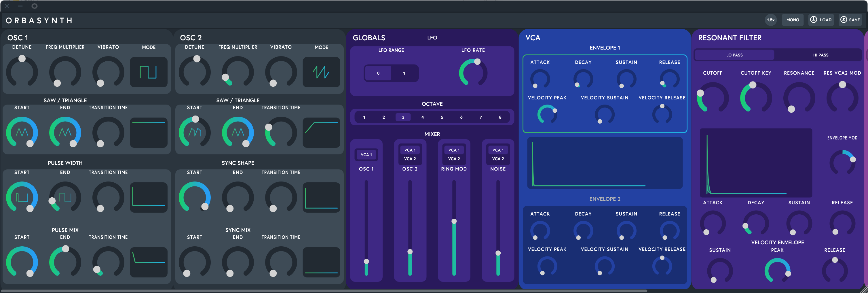Toggle VCA 1 for Noise channel
The width and height of the screenshot is (868, 293).
498,150
